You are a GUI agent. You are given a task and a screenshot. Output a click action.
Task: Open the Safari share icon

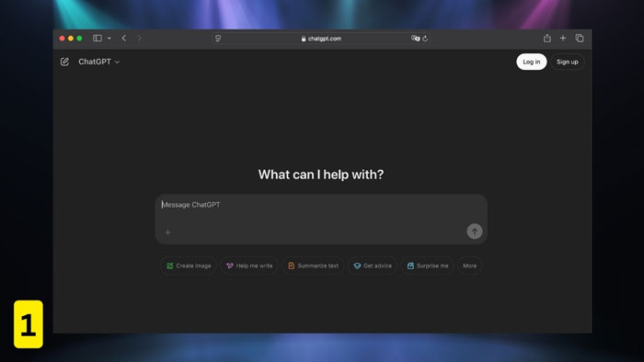pos(547,38)
